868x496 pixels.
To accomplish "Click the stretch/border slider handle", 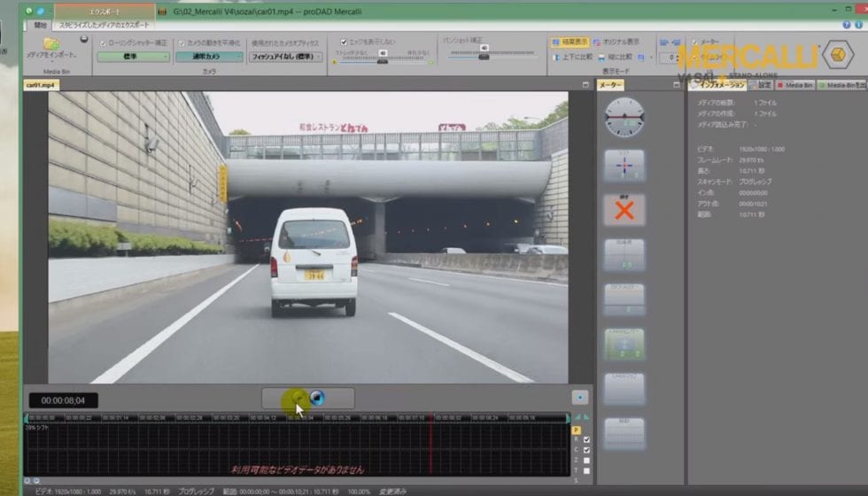I will (382, 61).
